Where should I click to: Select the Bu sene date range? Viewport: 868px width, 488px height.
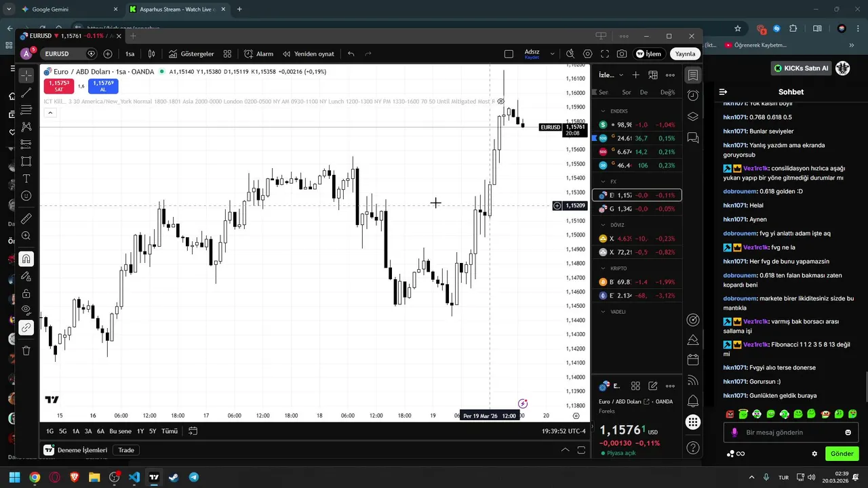[120, 431]
